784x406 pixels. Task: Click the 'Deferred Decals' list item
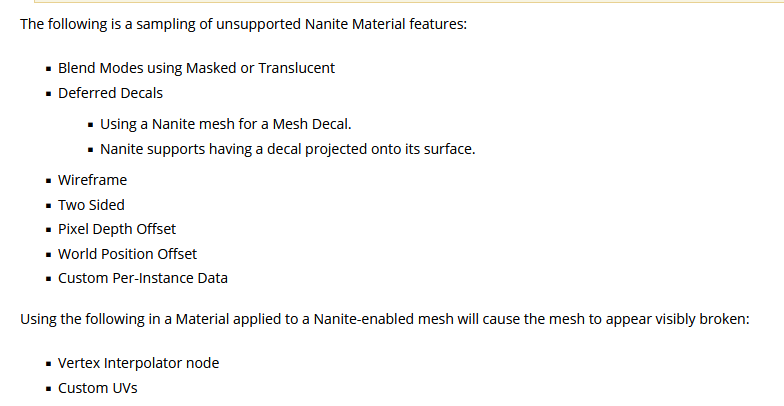tap(110, 93)
